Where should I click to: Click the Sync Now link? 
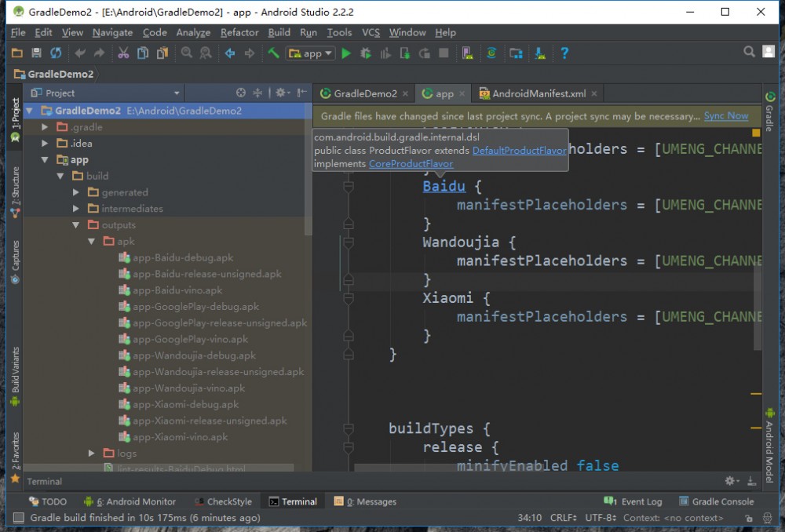pos(725,115)
